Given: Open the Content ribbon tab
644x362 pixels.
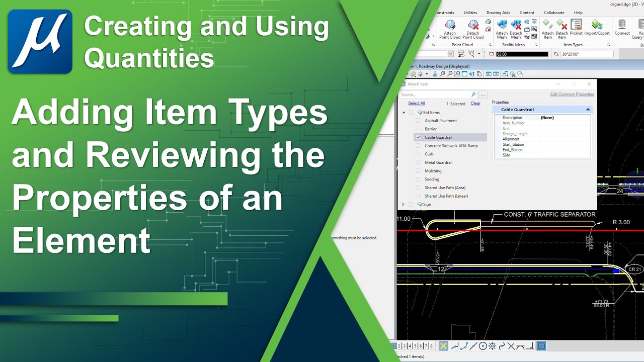Looking at the screenshot, I should click(x=527, y=13).
